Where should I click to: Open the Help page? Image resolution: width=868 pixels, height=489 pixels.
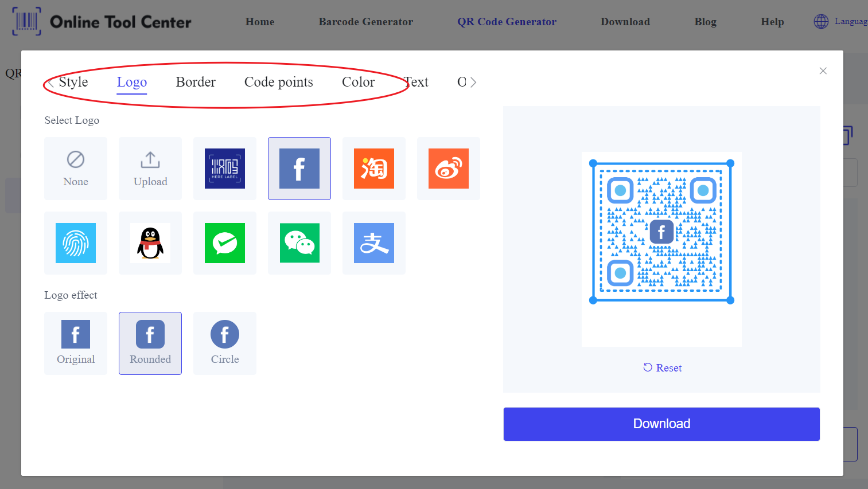772,22
